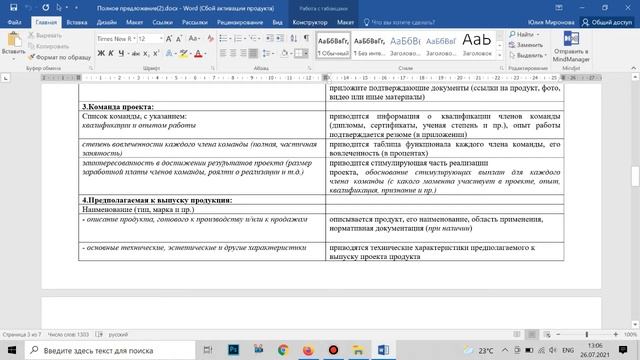The height and width of the screenshot is (360, 640).
Task: Click the taskbar search box
Action: (x=110, y=350)
